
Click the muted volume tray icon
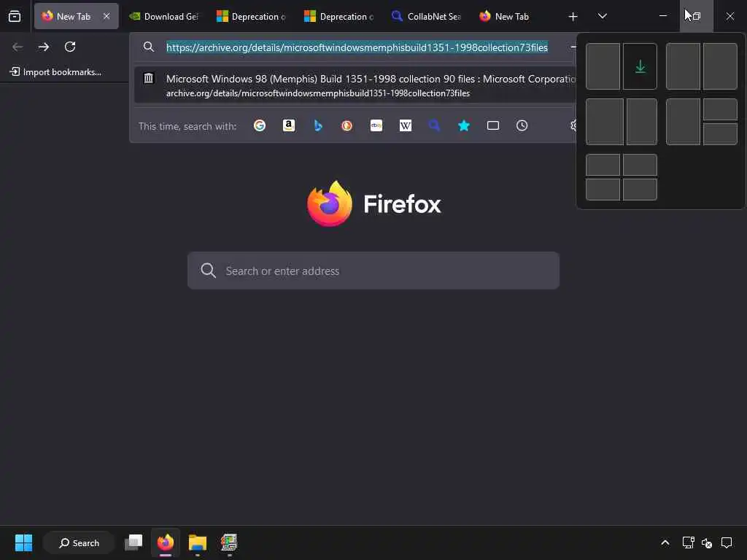coord(707,542)
